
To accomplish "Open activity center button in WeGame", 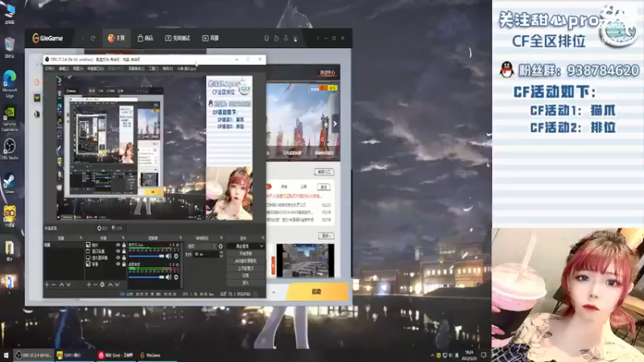I will pyautogui.click(x=328, y=72).
